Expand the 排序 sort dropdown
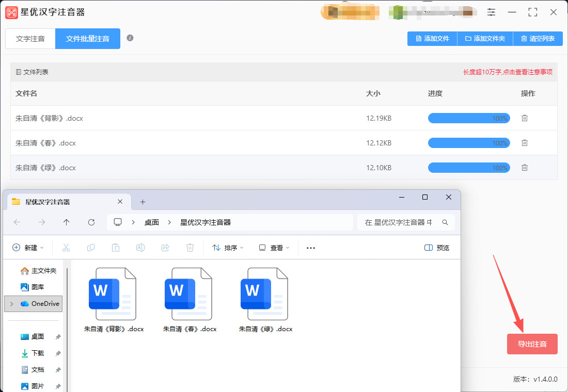Image resolution: width=568 pixels, height=392 pixels. pyautogui.click(x=228, y=248)
